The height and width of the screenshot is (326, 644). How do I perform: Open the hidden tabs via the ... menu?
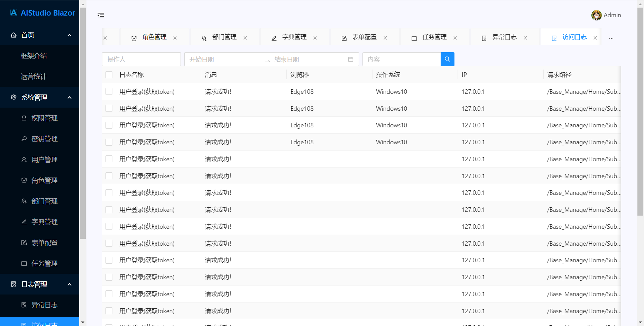611,37
